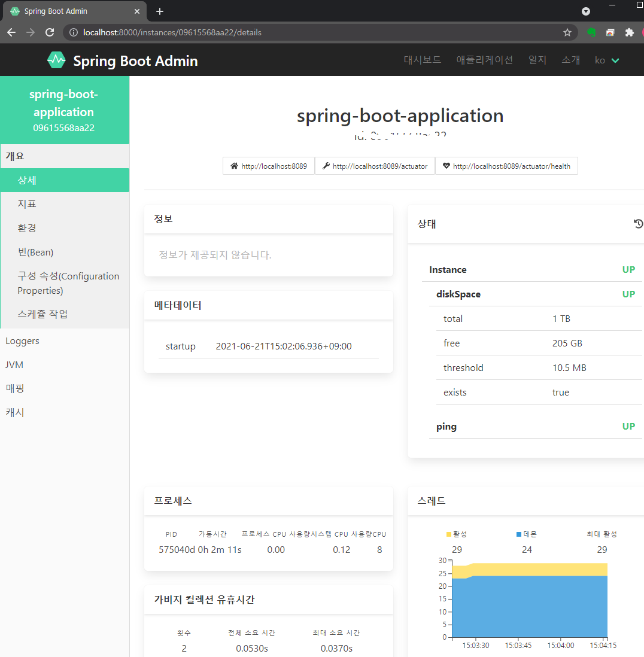
Task: Click the Instance UP status row
Action: (531, 270)
